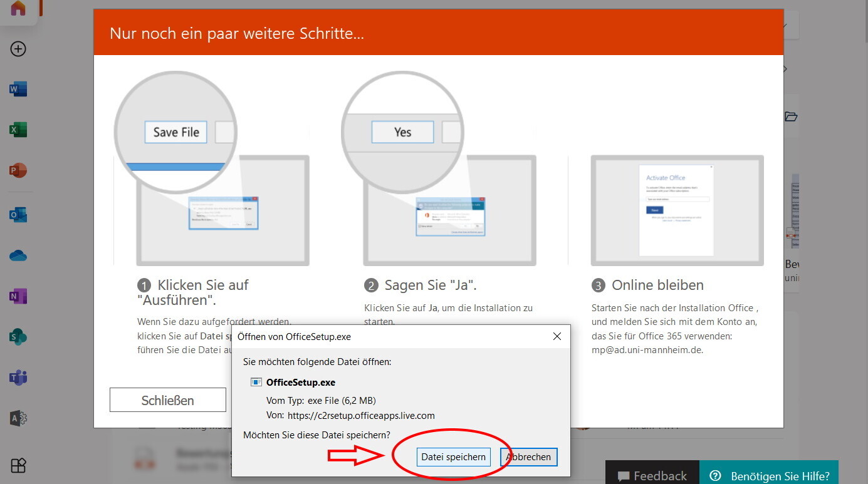Open PowerPoint from the sidebar
868x484 pixels.
coord(18,170)
